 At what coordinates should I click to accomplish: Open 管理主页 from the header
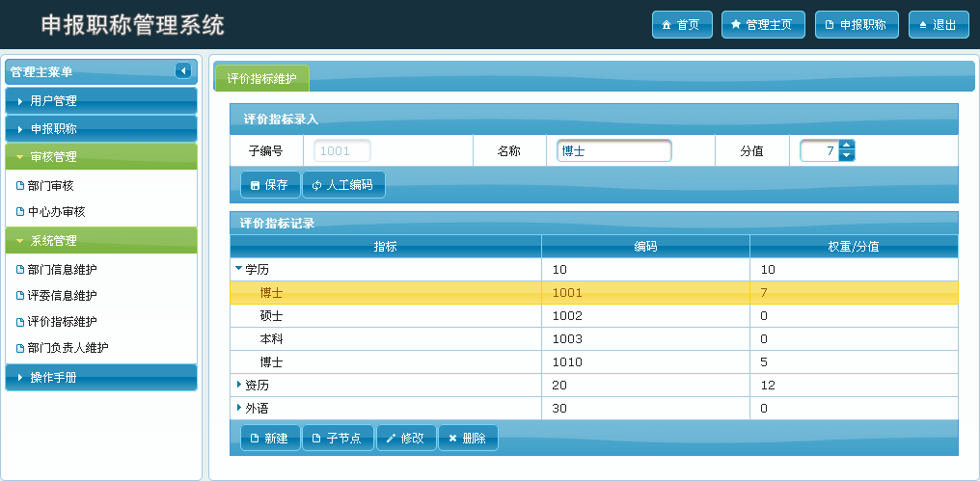click(x=763, y=25)
